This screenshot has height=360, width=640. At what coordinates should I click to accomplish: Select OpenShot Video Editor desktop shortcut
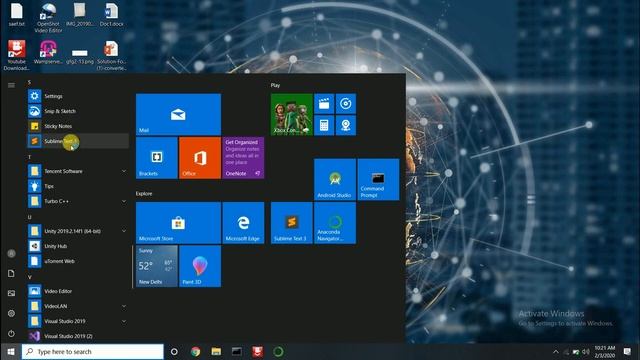click(x=48, y=18)
